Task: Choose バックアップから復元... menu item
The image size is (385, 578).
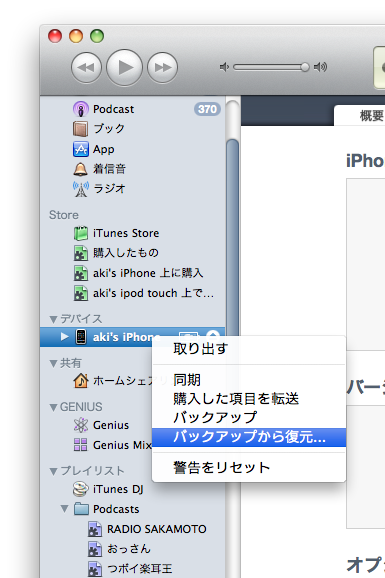Action: (x=249, y=437)
